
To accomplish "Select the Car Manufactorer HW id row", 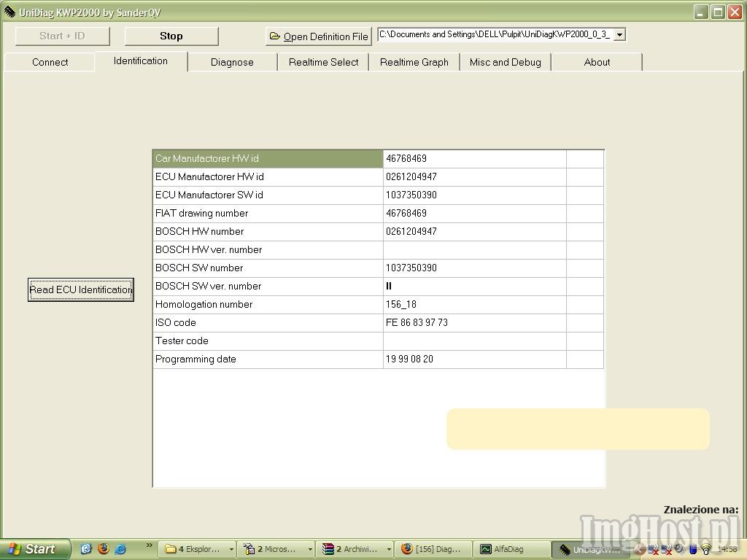I will (379, 158).
